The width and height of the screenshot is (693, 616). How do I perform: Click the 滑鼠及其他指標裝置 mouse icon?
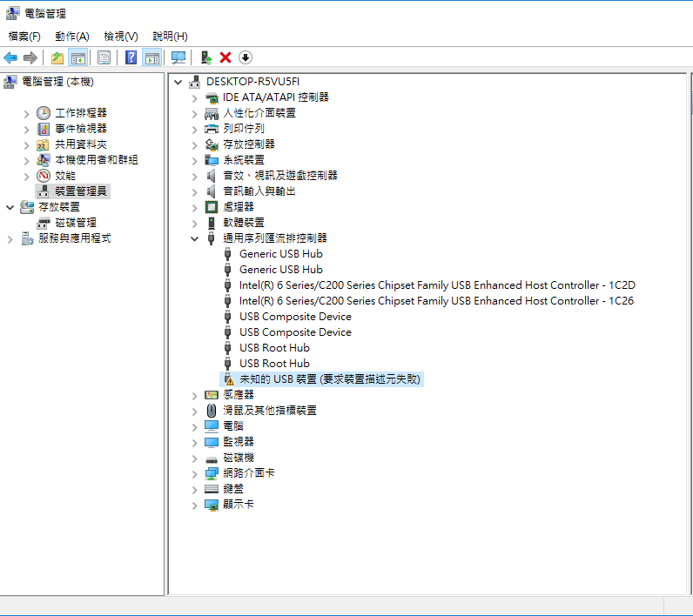tap(212, 410)
